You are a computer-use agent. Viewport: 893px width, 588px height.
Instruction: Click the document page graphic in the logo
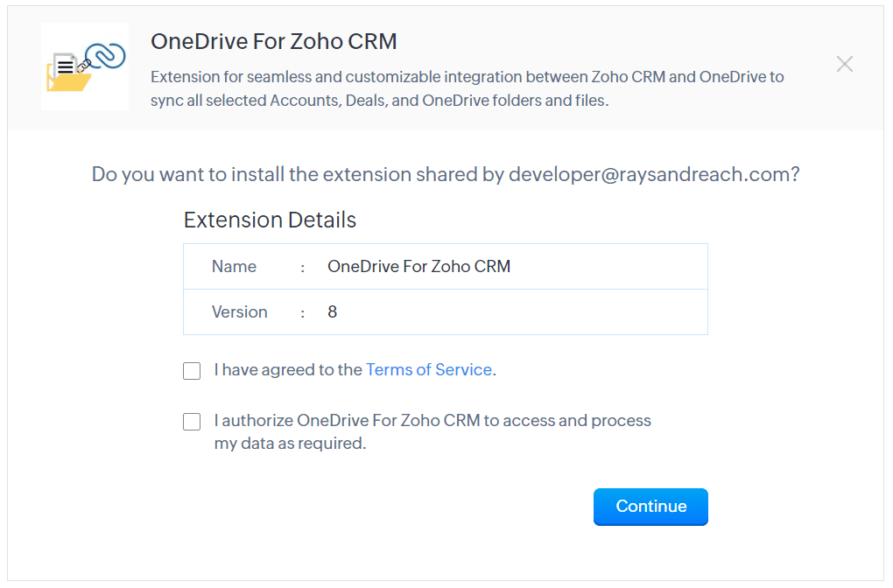point(65,66)
